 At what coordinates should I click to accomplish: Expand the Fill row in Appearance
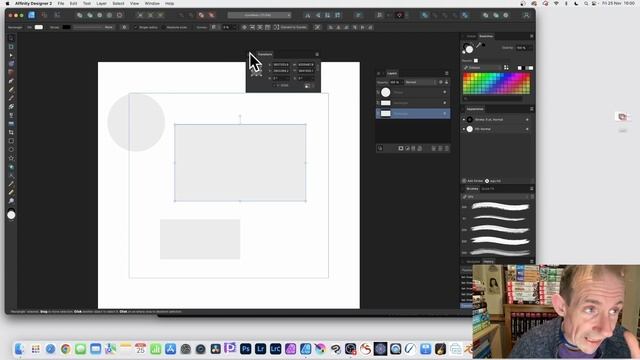pyautogui.click(x=464, y=129)
